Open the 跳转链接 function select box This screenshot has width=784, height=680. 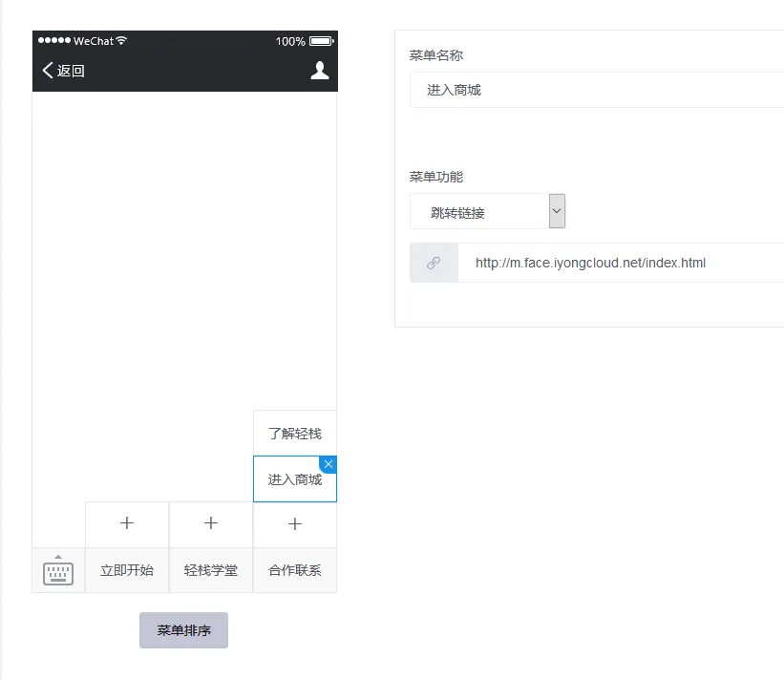(479, 212)
